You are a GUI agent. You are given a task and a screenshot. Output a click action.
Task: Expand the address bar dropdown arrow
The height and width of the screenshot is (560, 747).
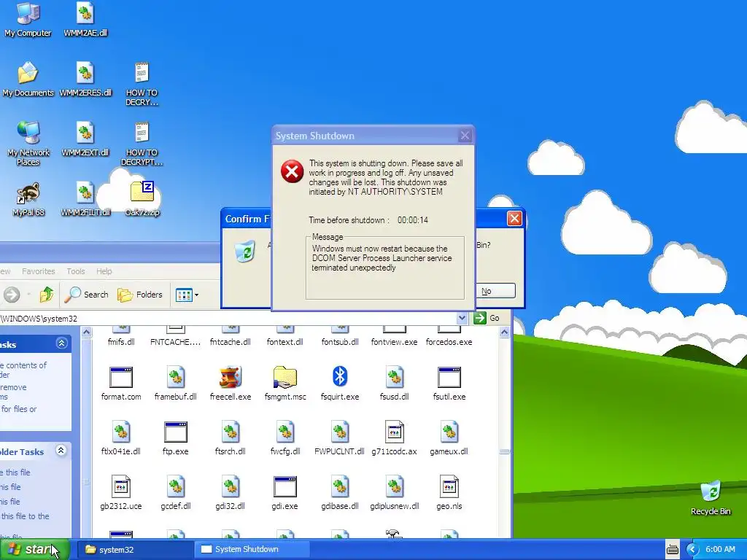pos(462,318)
